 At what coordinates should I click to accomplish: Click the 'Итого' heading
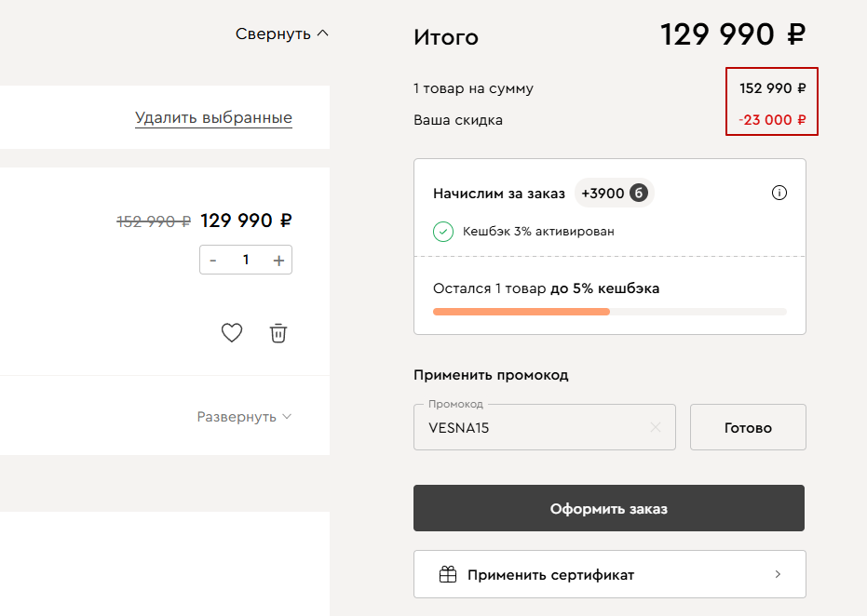click(446, 37)
